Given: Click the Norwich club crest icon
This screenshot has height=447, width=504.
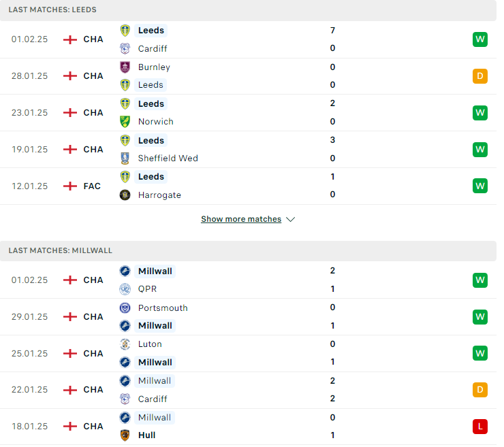Looking at the screenshot, I should coord(125,122).
